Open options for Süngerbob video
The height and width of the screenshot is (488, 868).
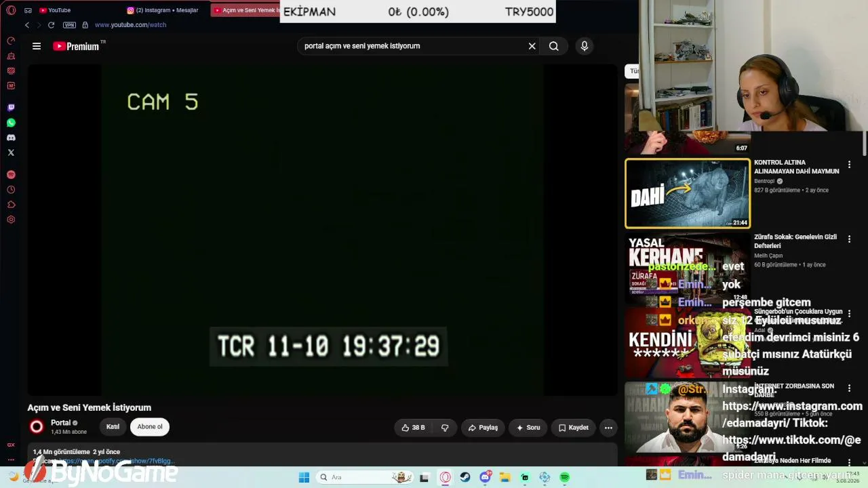(849, 314)
